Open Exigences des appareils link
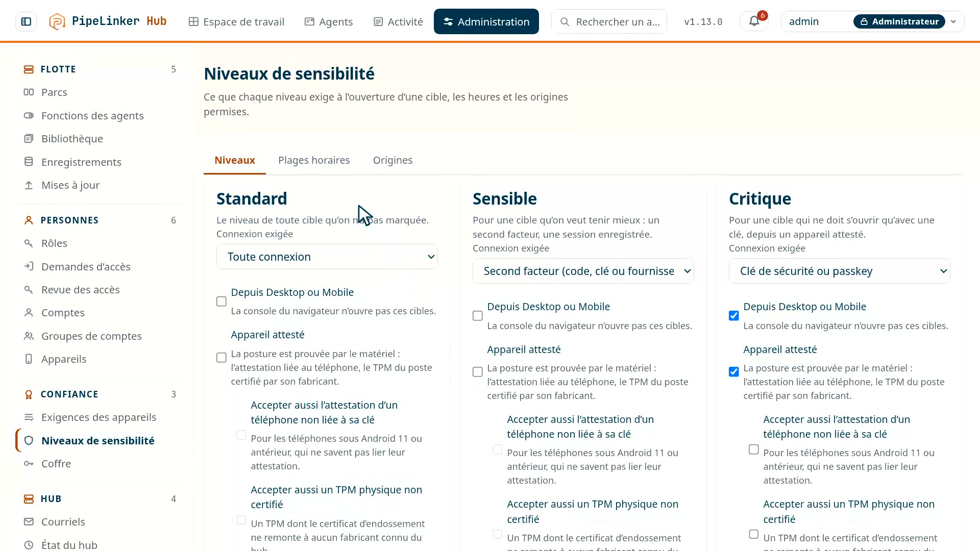Image resolution: width=980 pixels, height=551 pixels. point(99,417)
